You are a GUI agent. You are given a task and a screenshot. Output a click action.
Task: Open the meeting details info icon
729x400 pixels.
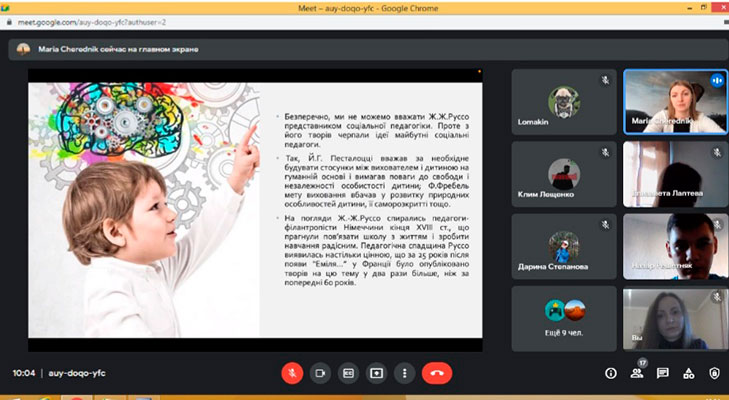pos(611,373)
